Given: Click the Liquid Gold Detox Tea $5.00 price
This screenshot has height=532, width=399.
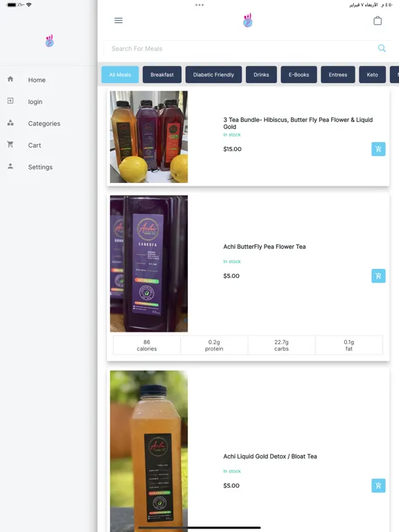Looking at the screenshot, I should pyautogui.click(x=231, y=486).
